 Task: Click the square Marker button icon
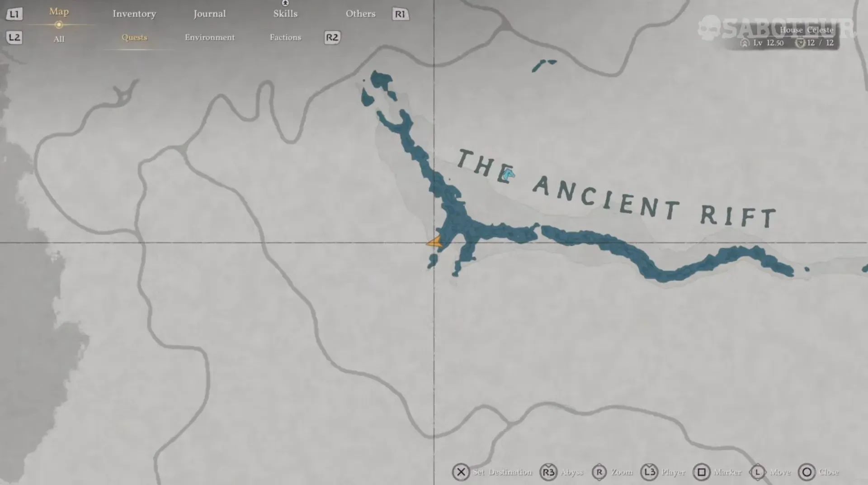[701, 472]
